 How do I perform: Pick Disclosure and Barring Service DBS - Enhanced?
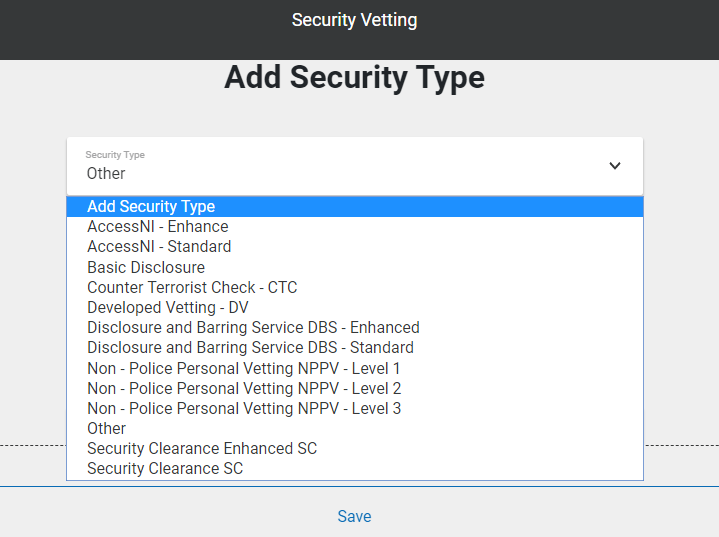(253, 328)
